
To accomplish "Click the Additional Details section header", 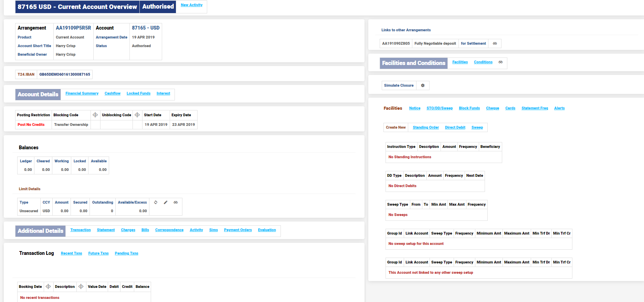I will point(40,231).
